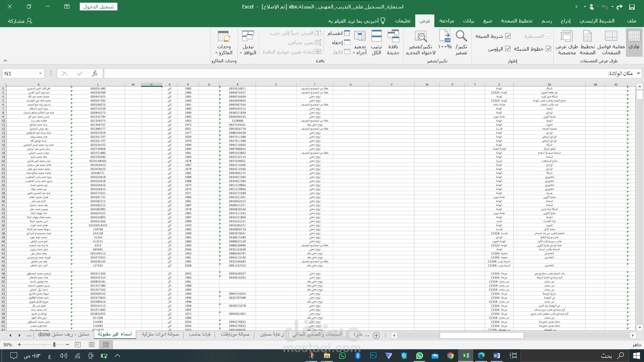Screen dimensions: 644x362
Task: Click the Share button
Action: (x=20, y=21)
